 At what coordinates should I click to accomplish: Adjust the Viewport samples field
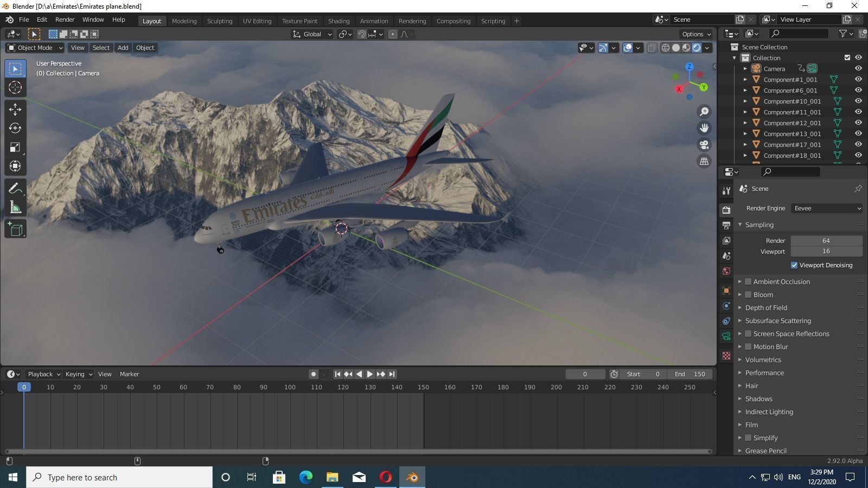click(826, 251)
